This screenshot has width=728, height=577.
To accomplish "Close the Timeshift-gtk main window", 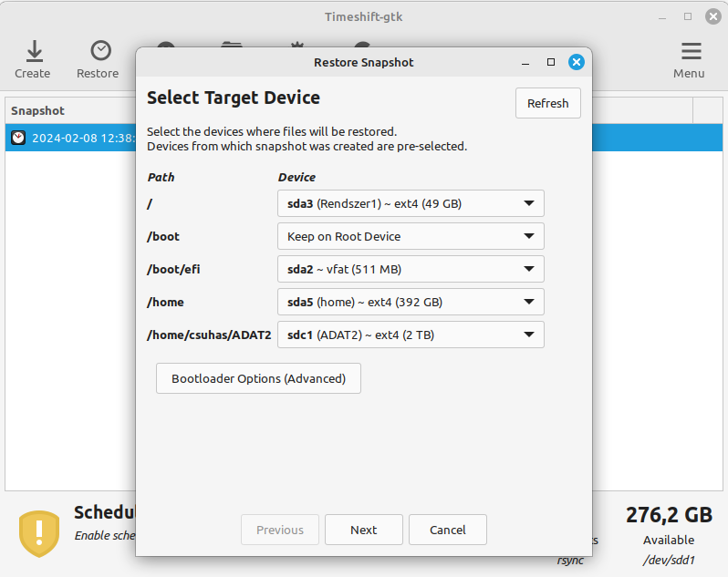I will point(713,16).
